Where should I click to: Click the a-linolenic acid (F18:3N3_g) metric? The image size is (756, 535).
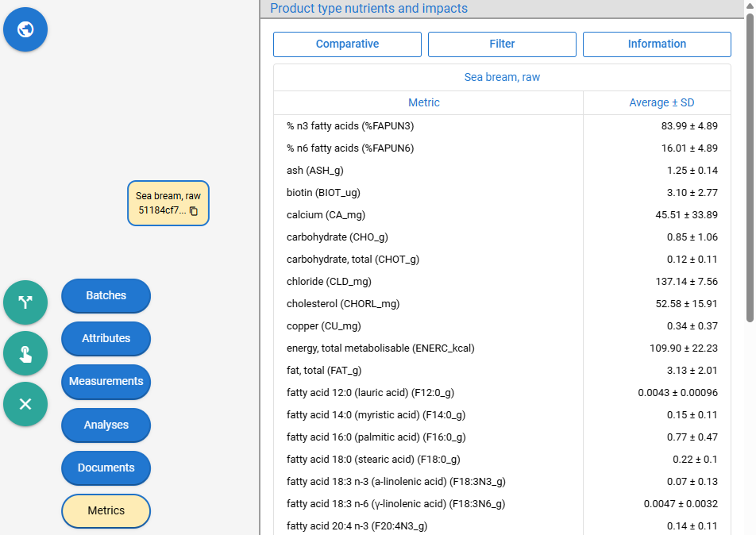coord(395,481)
